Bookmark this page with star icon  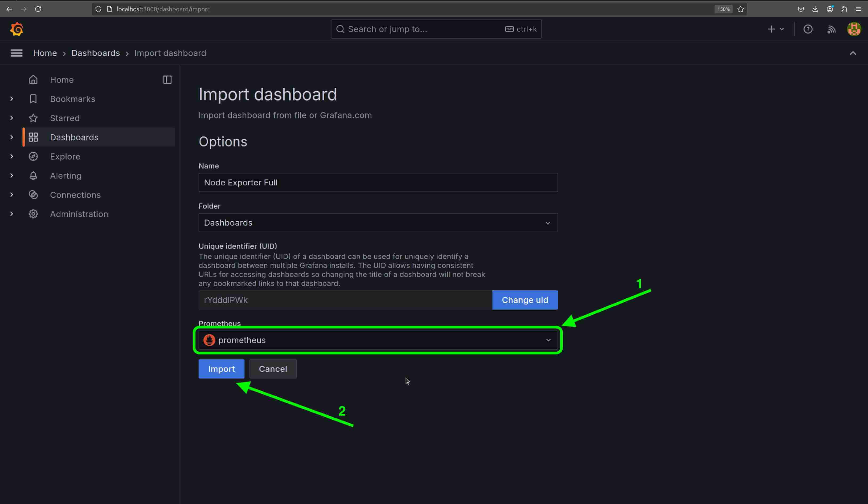[740, 9]
